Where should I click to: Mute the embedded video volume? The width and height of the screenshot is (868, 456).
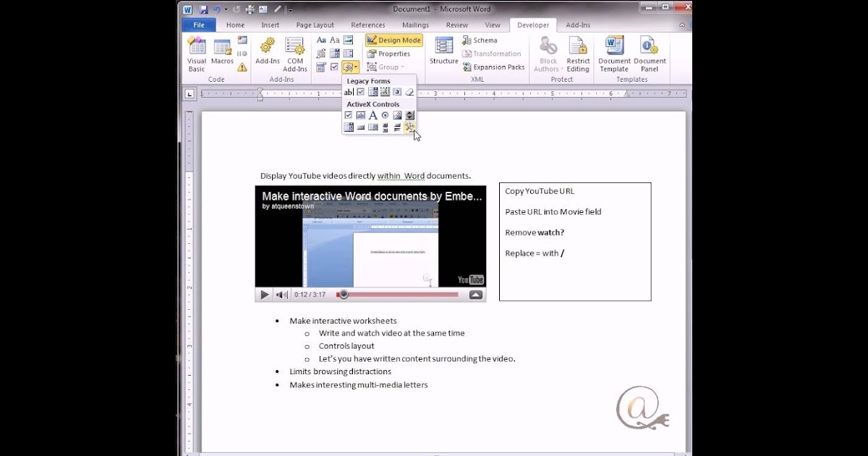click(x=282, y=295)
